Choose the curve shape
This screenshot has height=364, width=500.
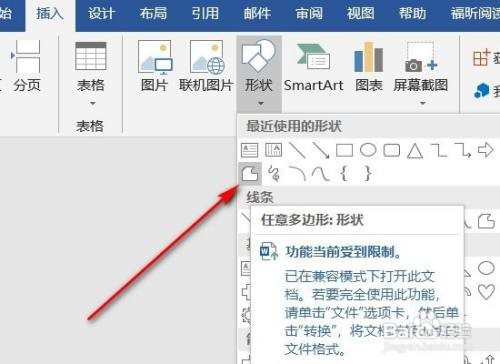[x=321, y=174]
